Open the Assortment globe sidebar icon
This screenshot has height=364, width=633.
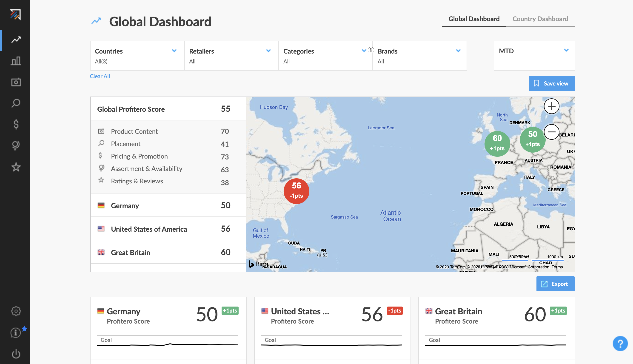click(x=16, y=145)
